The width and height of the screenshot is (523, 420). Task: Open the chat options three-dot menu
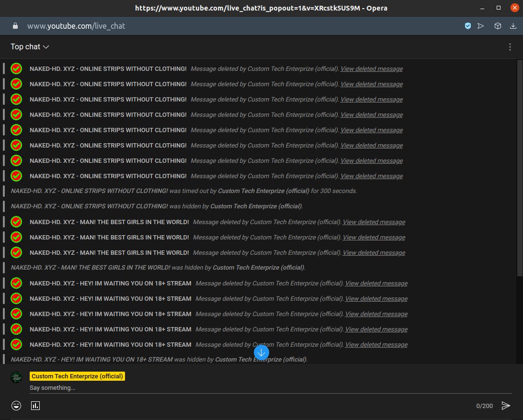510,47
